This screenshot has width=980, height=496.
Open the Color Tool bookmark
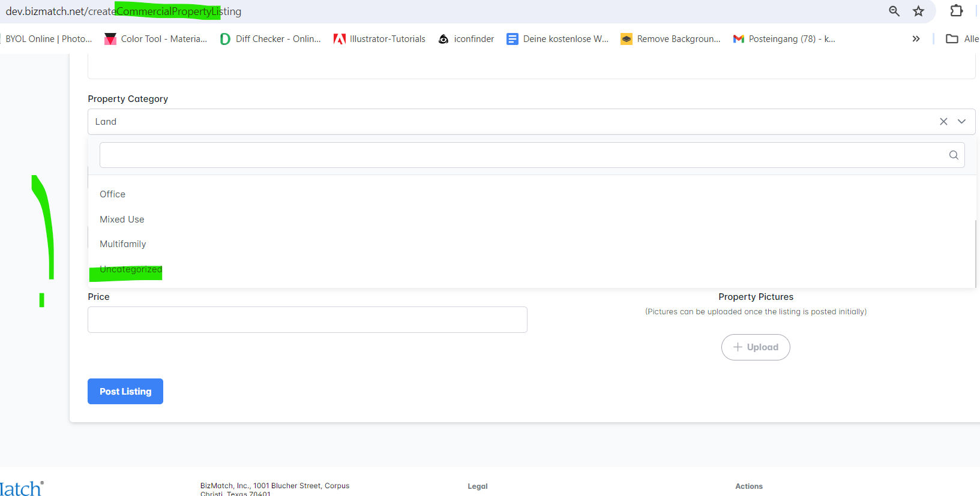click(x=156, y=39)
